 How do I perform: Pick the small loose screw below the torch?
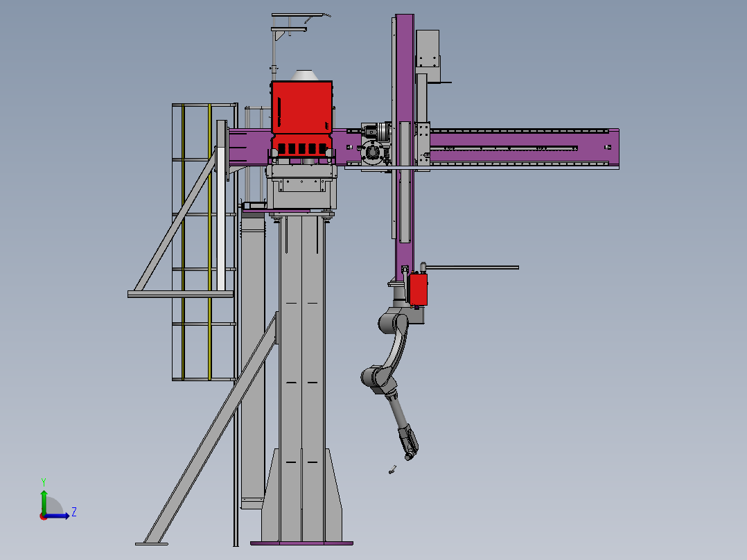click(392, 470)
